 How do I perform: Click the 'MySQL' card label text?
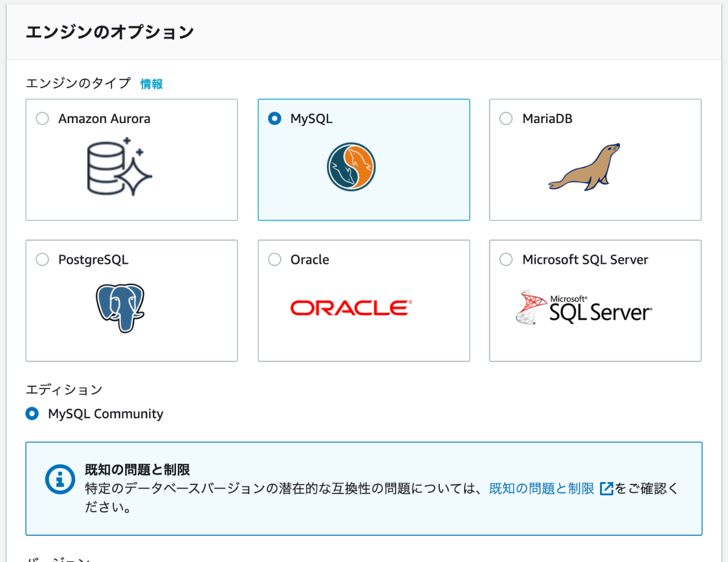[311, 119]
